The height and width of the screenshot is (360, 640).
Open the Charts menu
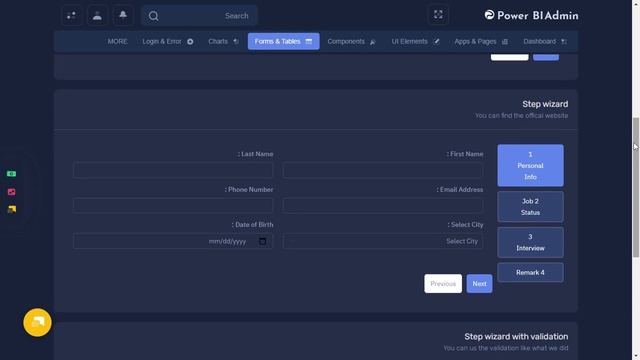coord(223,42)
